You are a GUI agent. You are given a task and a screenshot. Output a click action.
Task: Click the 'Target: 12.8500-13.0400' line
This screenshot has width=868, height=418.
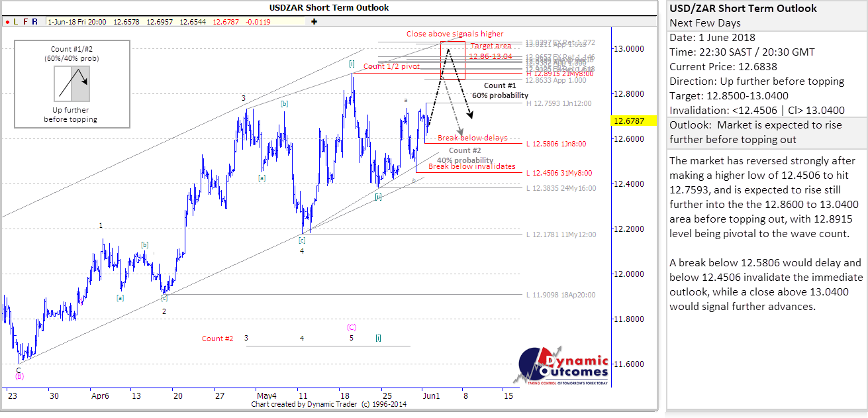point(729,96)
